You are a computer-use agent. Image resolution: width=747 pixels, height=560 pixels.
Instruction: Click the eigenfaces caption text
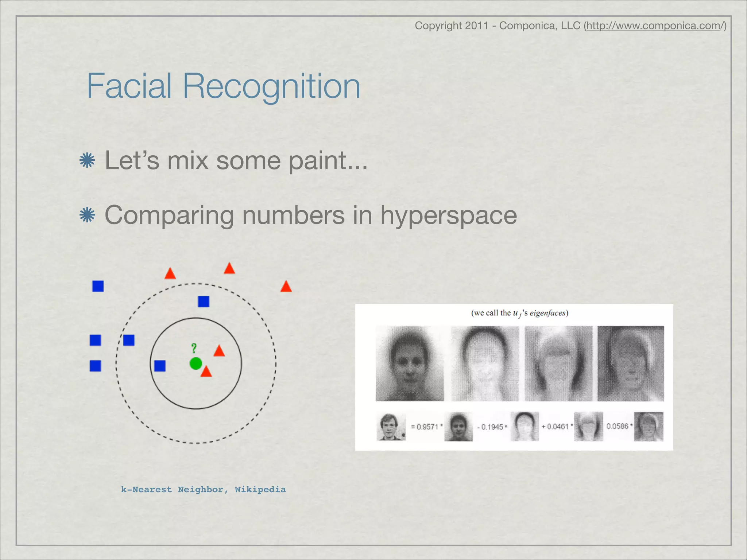(519, 313)
